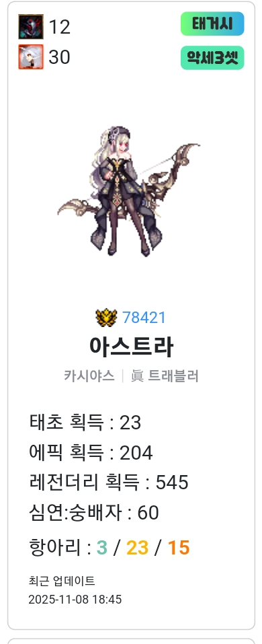262x644 pixels.
Task: Click the 眞 트래블러 class label
Action: [165, 375]
